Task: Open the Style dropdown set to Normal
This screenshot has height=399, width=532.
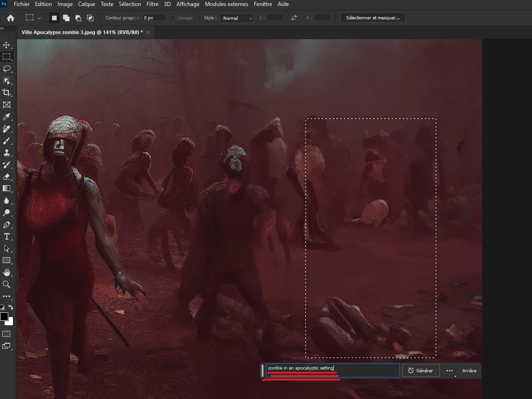Action: pos(237,18)
